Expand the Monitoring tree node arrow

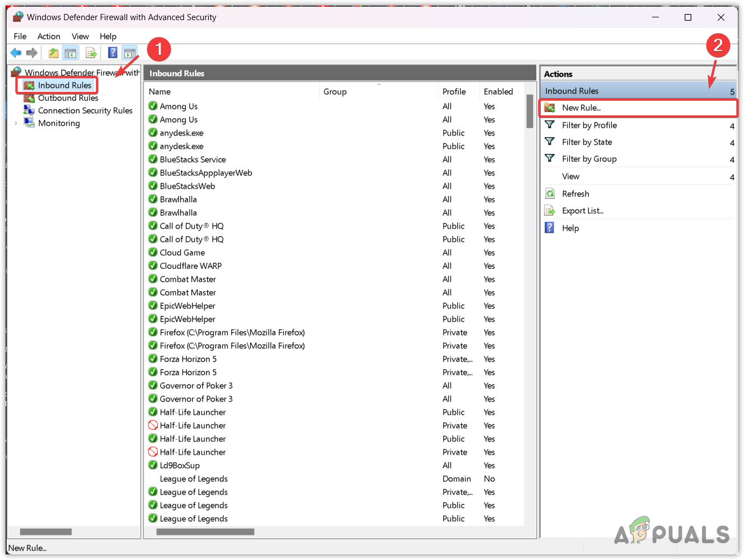[16, 123]
